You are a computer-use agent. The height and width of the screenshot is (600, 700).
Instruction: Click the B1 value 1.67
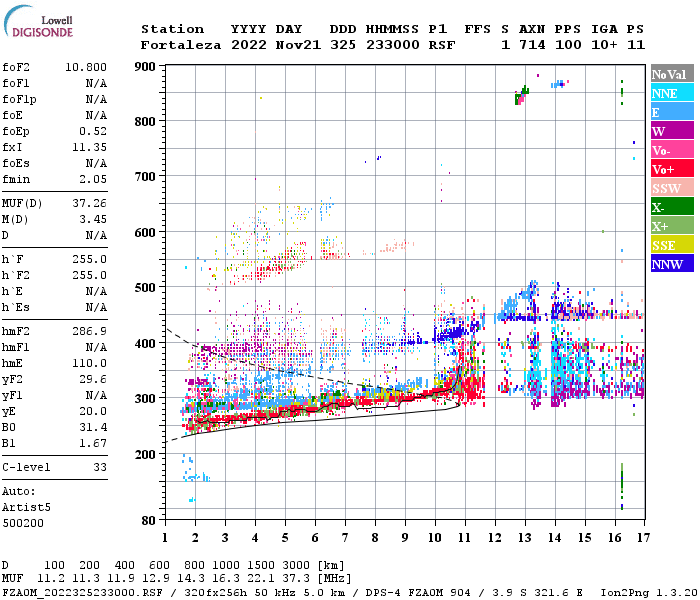[x=93, y=444]
